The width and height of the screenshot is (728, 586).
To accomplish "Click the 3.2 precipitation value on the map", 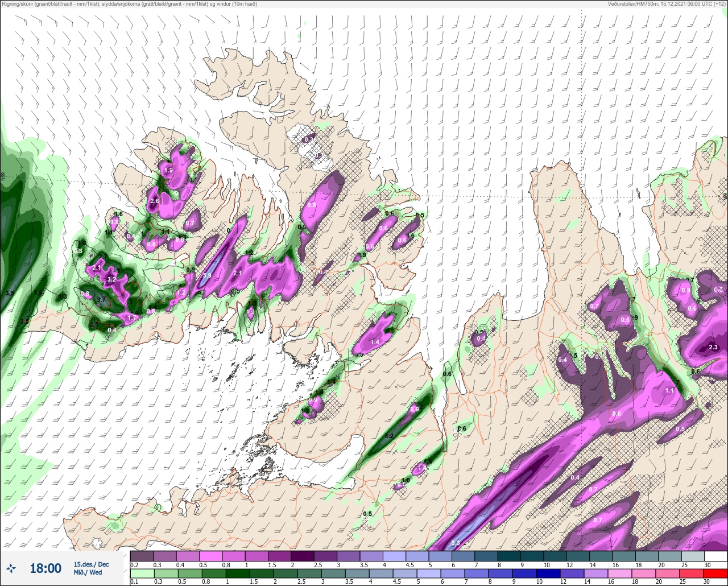I will pos(111,279).
